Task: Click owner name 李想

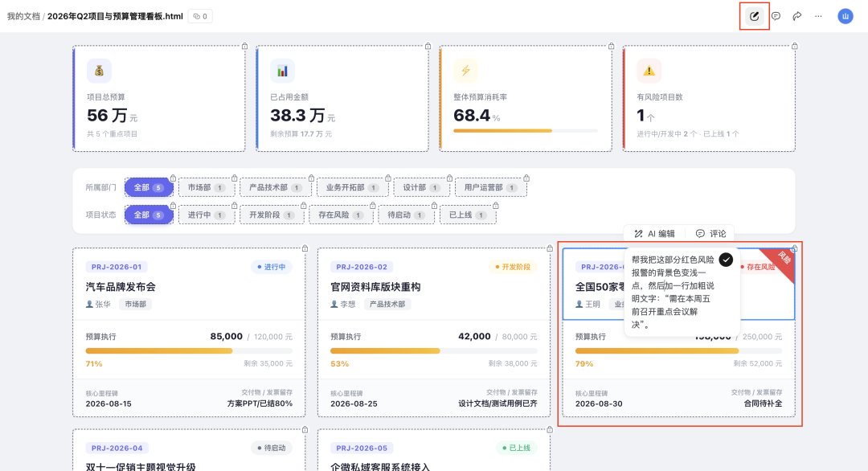Action: (348, 304)
